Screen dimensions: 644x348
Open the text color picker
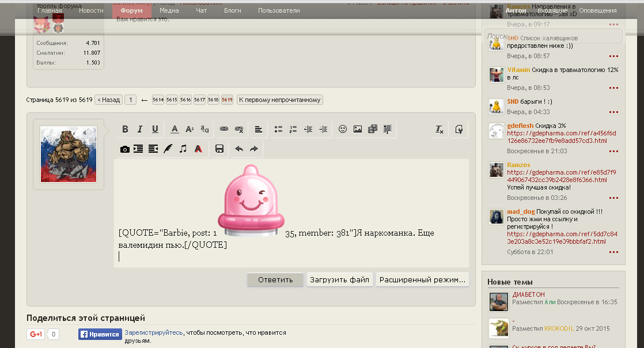[175, 130]
